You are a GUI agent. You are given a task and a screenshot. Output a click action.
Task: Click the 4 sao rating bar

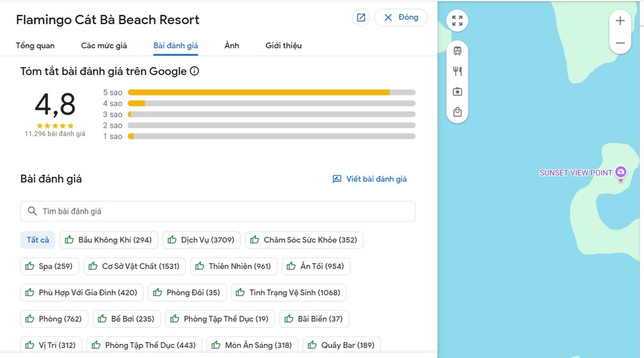click(x=272, y=104)
